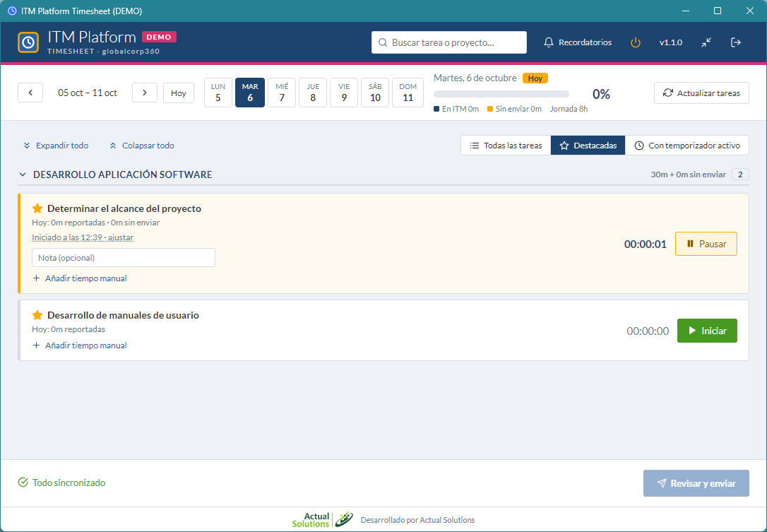Select Tuesday MAR 6

[250, 93]
